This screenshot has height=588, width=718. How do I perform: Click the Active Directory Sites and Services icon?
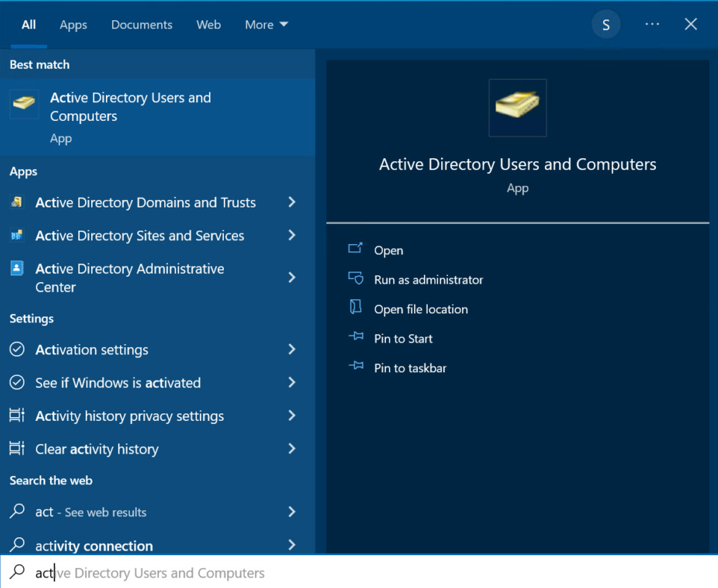pos(16,236)
